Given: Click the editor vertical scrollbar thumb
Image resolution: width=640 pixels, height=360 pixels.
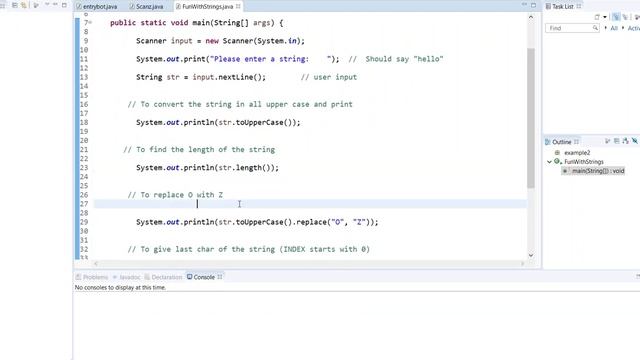Looking at the screenshot, I should click(x=531, y=118).
